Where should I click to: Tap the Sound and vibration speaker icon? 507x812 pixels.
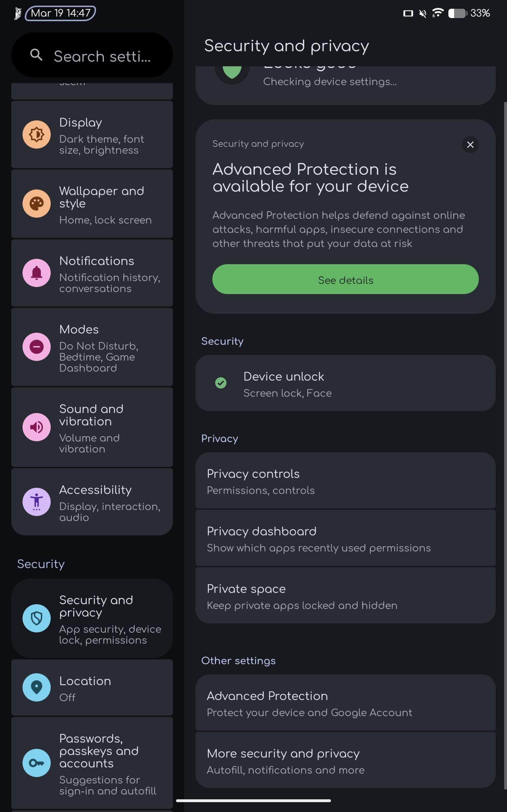36,427
